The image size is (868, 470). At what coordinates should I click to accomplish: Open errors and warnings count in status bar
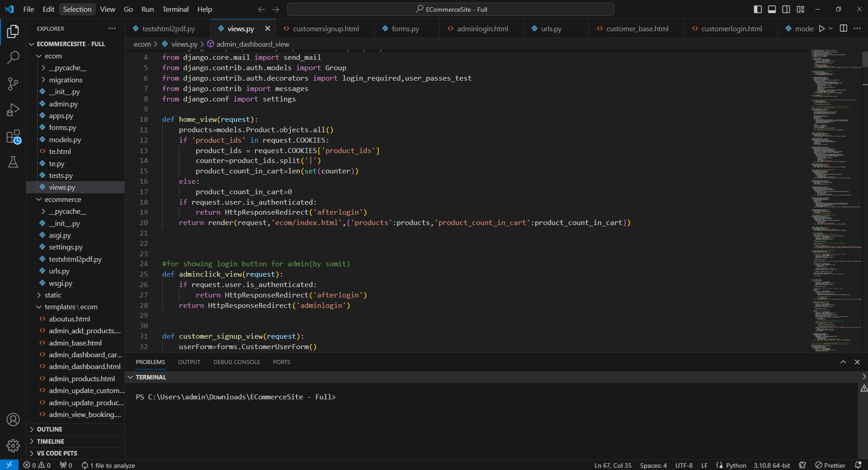(37, 465)
